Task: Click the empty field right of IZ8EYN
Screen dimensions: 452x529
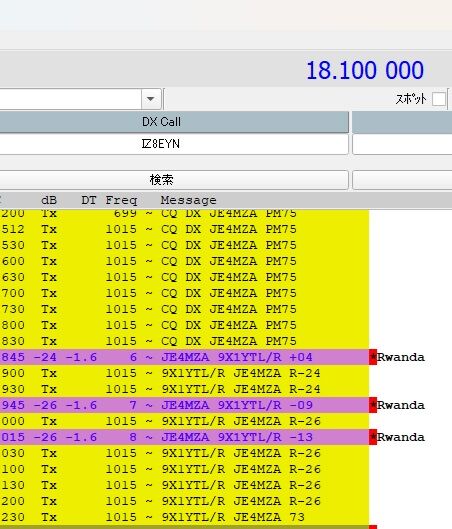Action: pyautogui.click(x=402, y=144)
